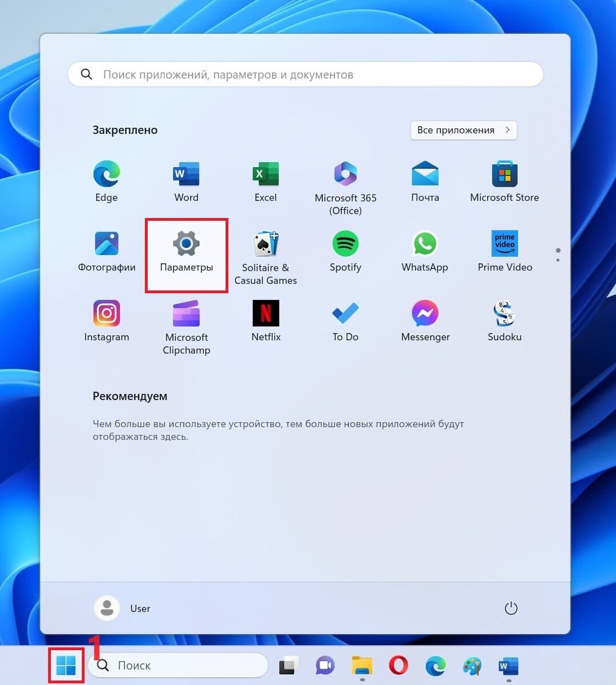Open Параметры settings gear
The width and height of the screenshot is (616, 685).
tap(187, 252)
